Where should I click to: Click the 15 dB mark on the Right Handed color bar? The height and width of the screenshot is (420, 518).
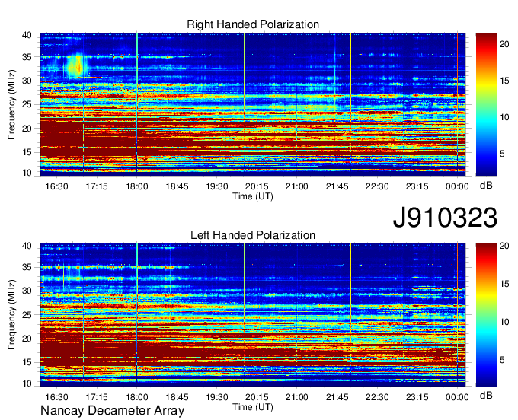click(504, 81)
